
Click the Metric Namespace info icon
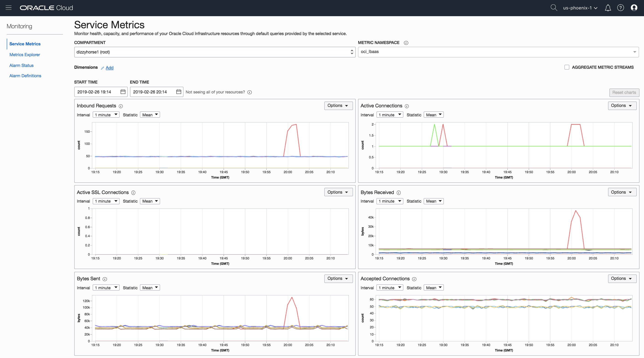pos(406,43)
